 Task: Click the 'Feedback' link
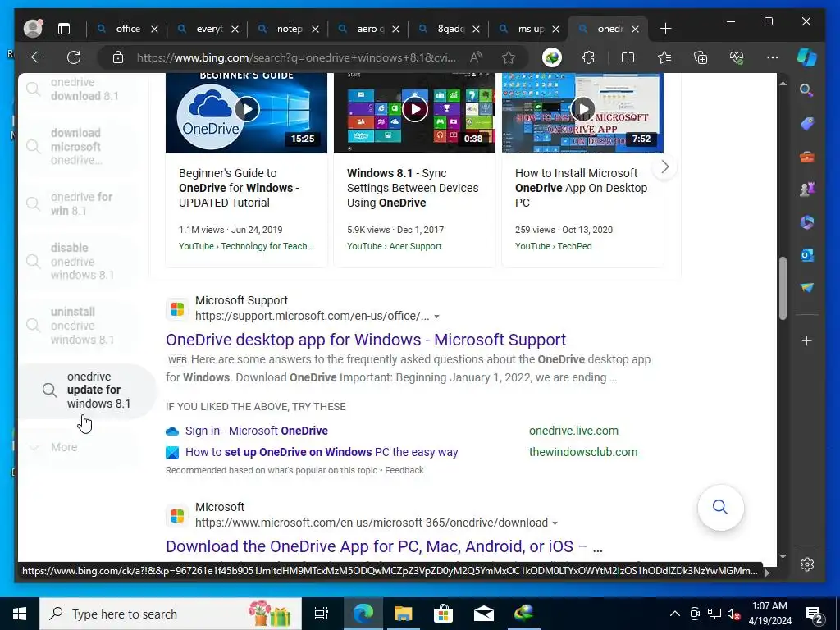(404, 470)
